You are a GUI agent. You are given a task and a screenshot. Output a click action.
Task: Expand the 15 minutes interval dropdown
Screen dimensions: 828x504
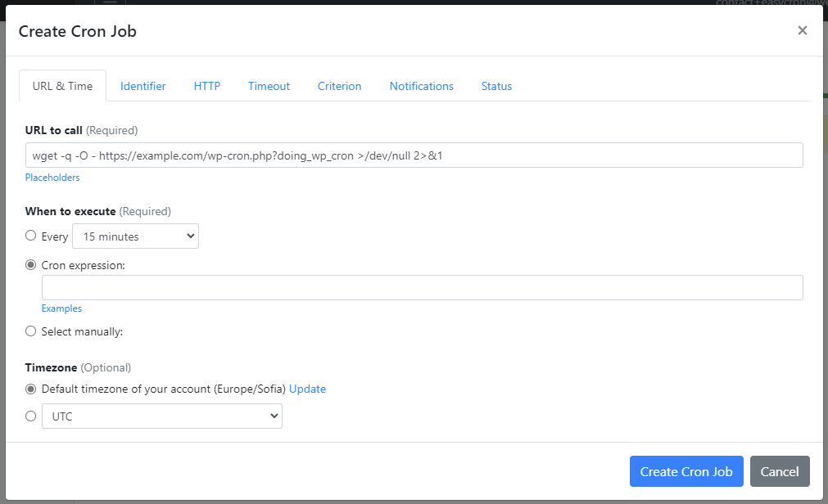pyautogui.click(x=135, y=236)
